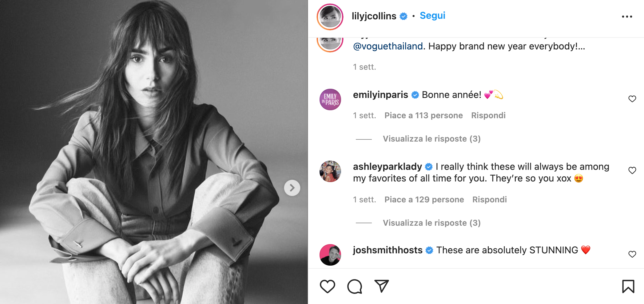Open the three-dot more options menu
This screenshot has height=304, width=644.
point(627,17)
